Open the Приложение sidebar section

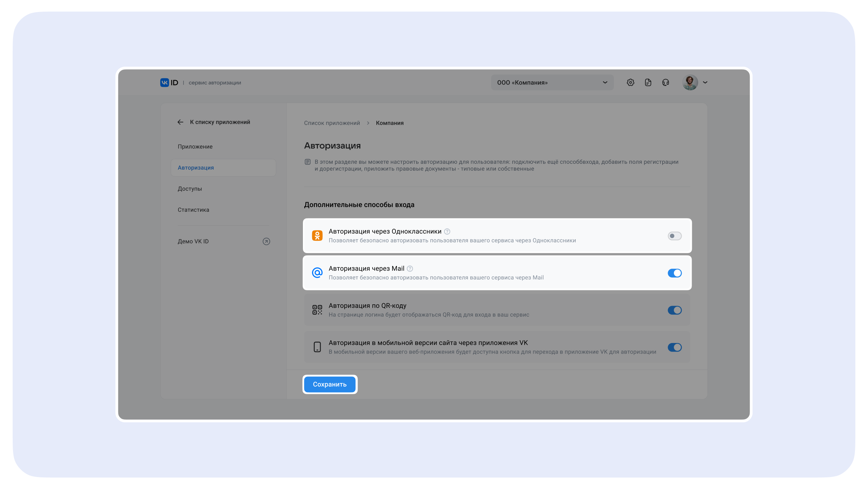pos(195,147)
